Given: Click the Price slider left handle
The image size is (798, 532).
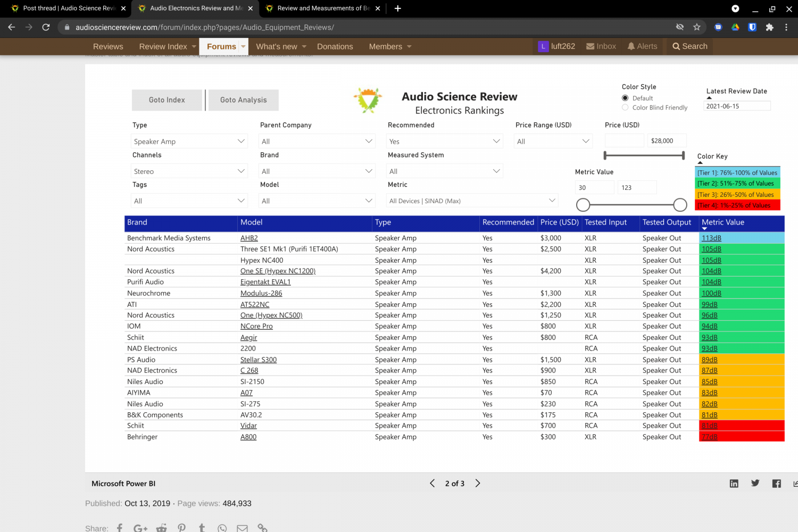Looking at the screenshot, I should 605,155.
